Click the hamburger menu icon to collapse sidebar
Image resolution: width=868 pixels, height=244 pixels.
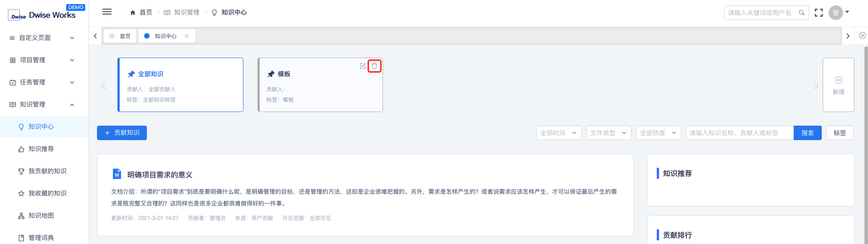coord(107,12)
